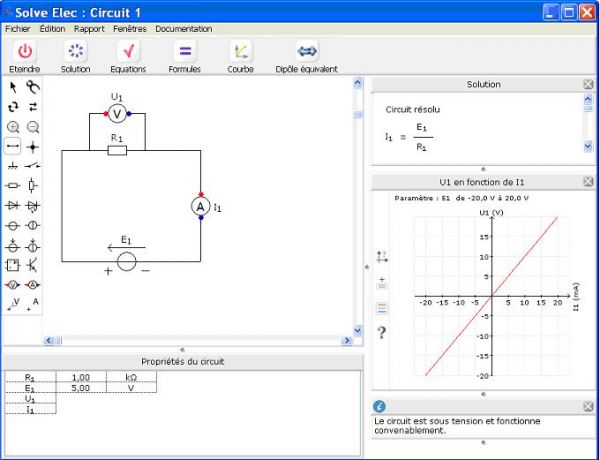The image size is (600, 460).
Task: Click the ammeter A in the circuit
Action: (x=201, y=207)
